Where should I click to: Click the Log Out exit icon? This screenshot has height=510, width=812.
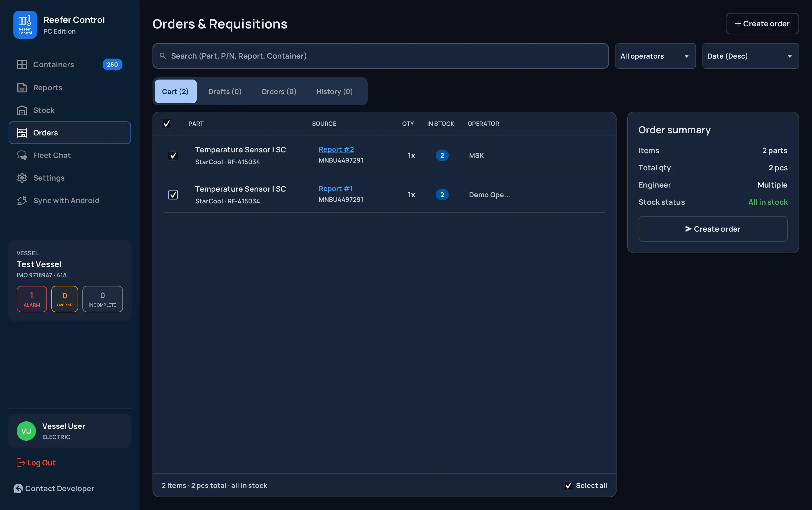(21, 463)
